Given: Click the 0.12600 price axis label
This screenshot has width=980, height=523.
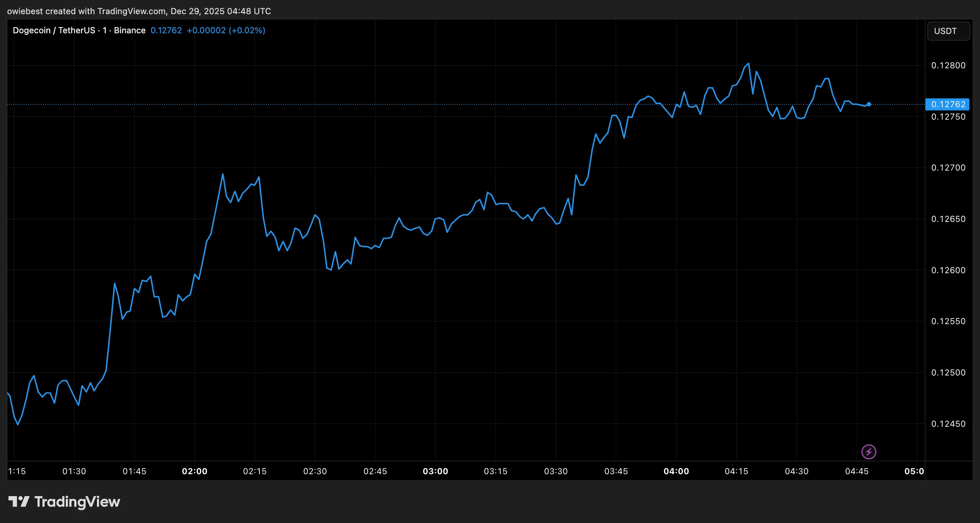Looking at the screenshot, I should pyautogui.click(x=948, y=270).
